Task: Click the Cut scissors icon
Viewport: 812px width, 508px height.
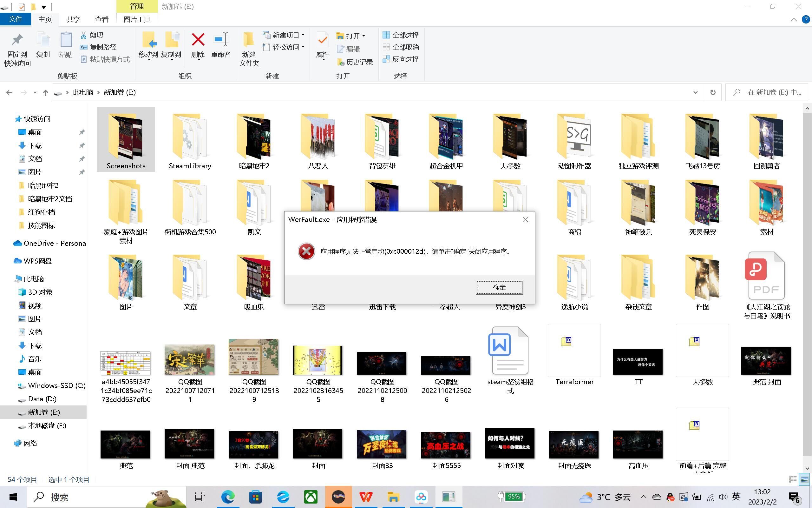Action: point(83,35)
